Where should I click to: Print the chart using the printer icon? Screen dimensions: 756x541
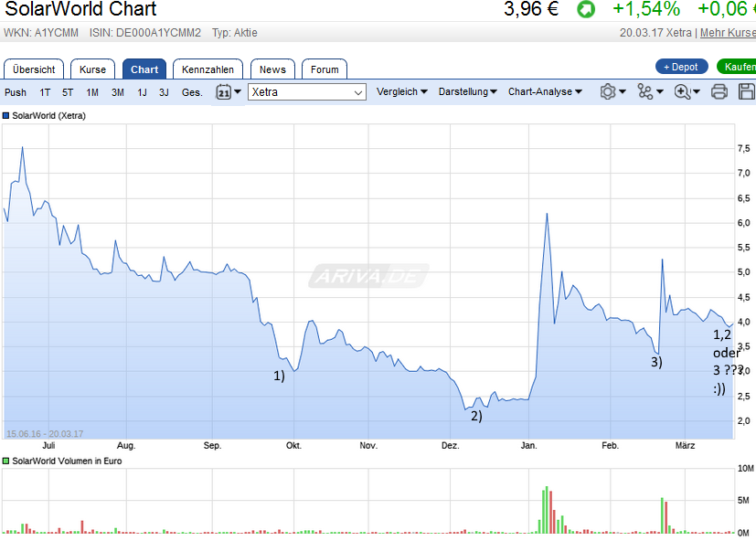(719, 91)
